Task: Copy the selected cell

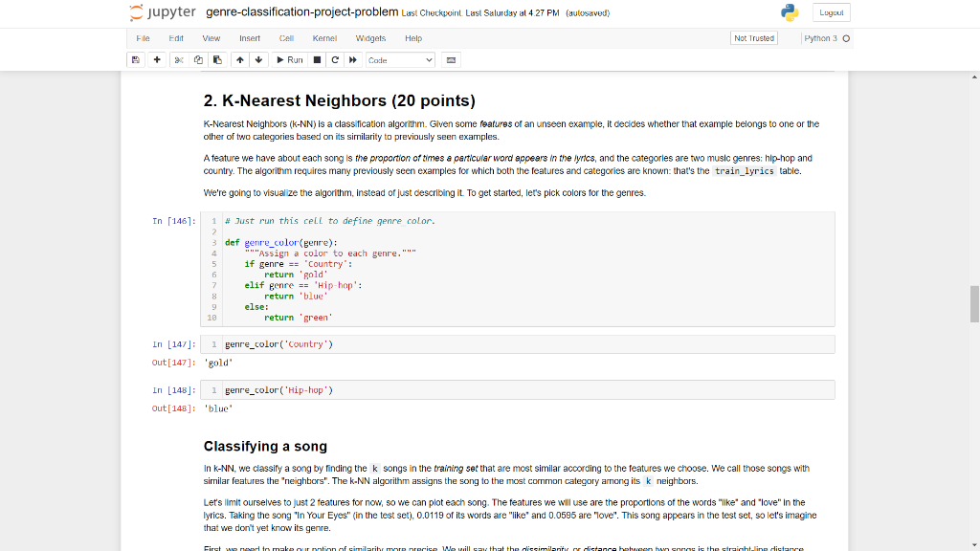Action: coord(198,59)
